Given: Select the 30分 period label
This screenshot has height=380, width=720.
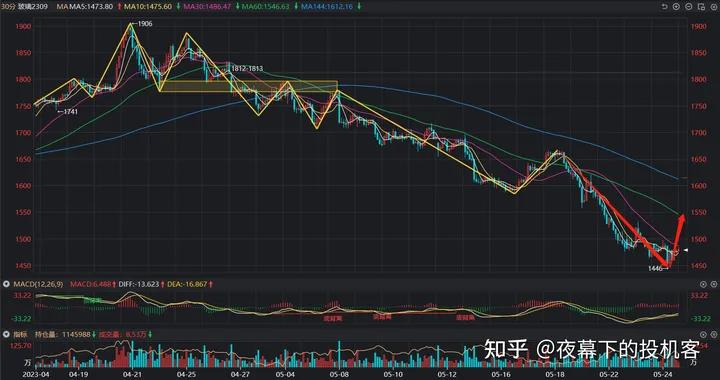Looking at the screenshot, I should pos(7,6).
